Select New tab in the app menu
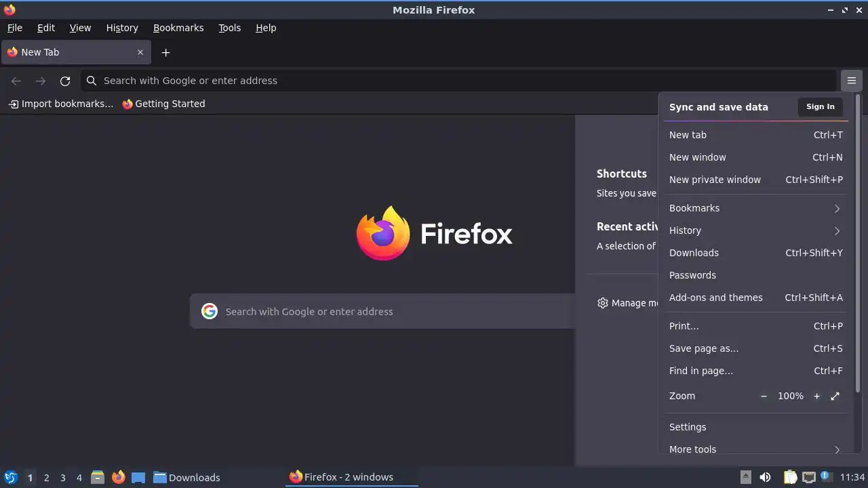Viewport: 868px width, 488px height. tap(755, 135)
